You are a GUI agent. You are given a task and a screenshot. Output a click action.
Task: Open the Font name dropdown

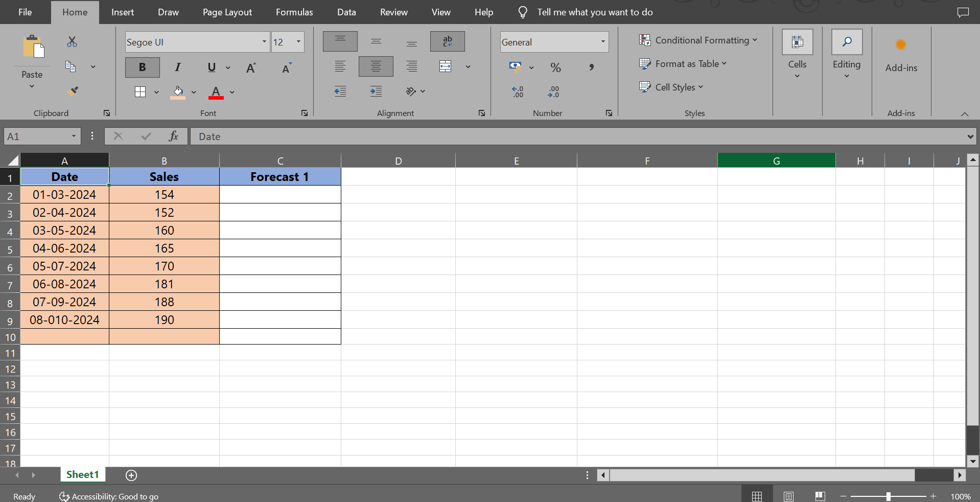click(x=264, y=42)
